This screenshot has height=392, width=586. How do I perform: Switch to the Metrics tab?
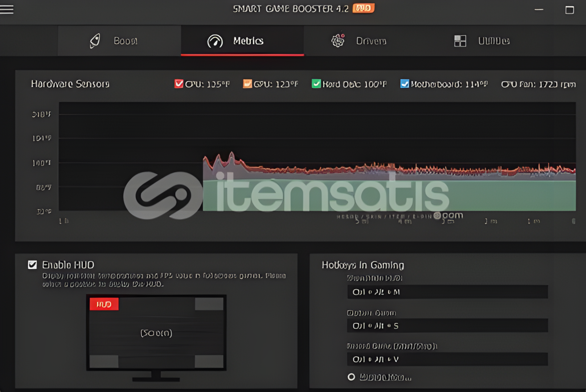click(x=242, y=41)
